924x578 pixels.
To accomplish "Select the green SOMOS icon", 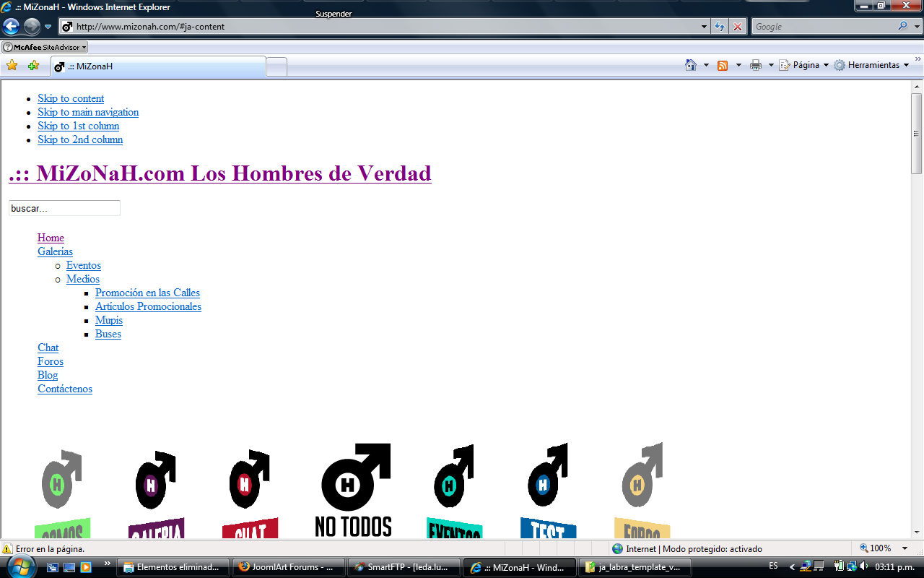I will (61, 480).
